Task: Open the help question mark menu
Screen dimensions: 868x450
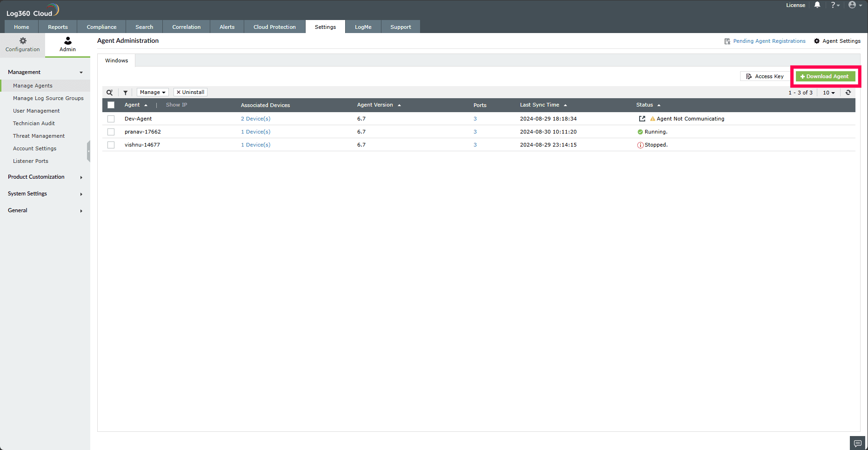Action: click(x=835, y=5)
